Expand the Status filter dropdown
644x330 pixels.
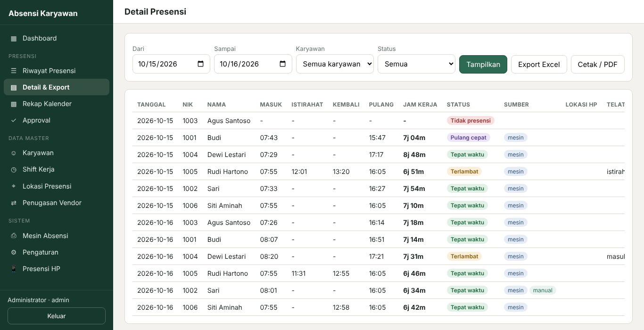click(416, 64)
